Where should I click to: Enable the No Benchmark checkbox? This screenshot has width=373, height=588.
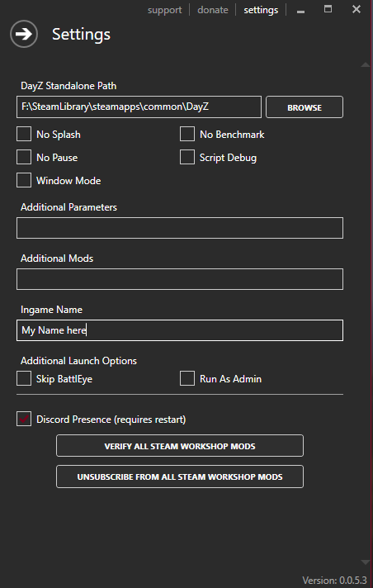point(187,135)
